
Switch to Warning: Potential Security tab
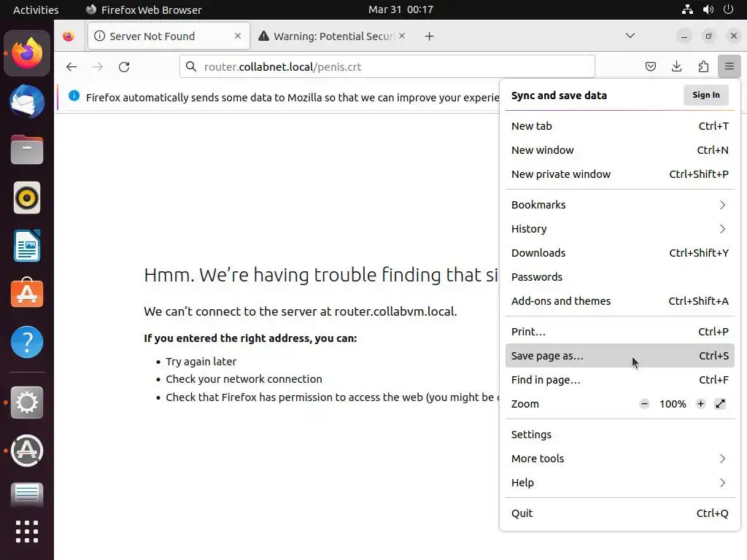pos(333,36)
